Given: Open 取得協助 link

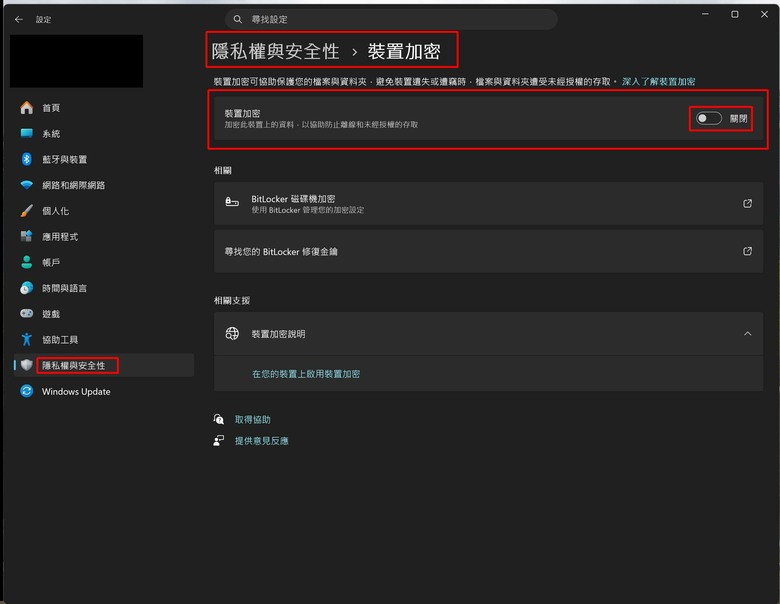Looking at the screenshot, I should tap(253, 419).
